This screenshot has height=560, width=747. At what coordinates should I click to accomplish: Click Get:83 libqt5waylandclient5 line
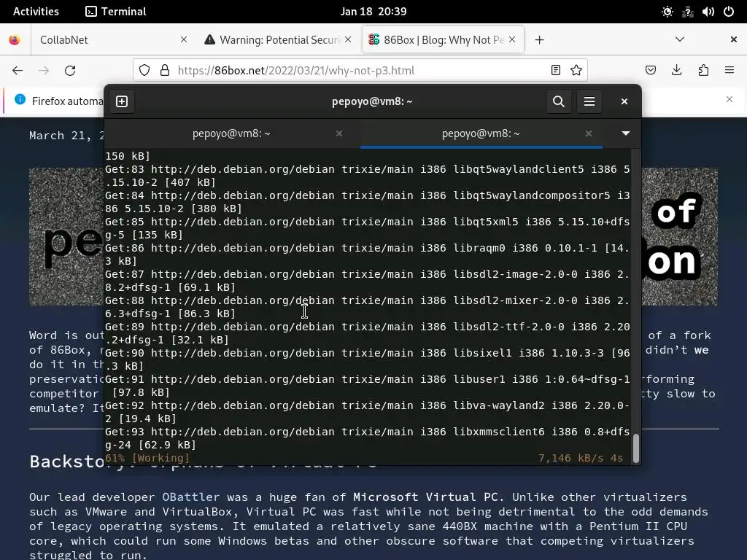[x=368, y=176]
